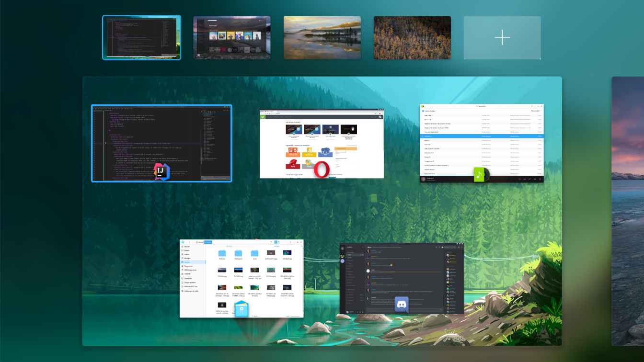
Task: Click the blue Discord home server icon
Action: [343, 261]
